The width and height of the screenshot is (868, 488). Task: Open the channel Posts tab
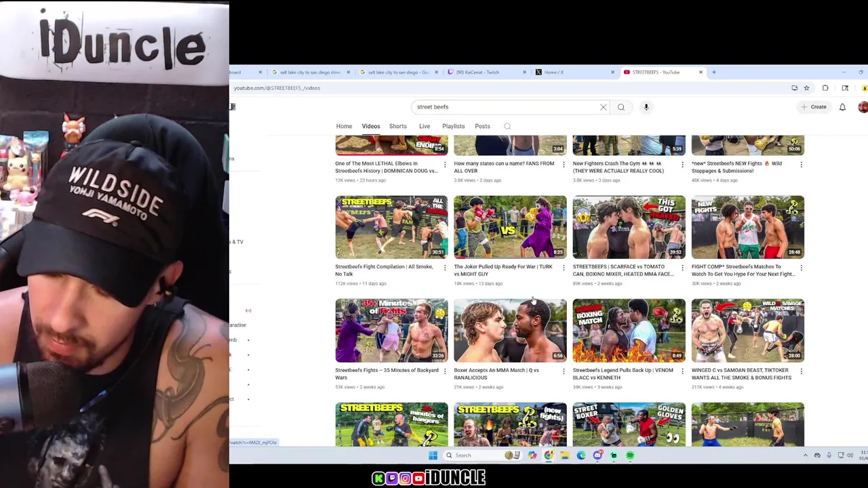point(482,126)
